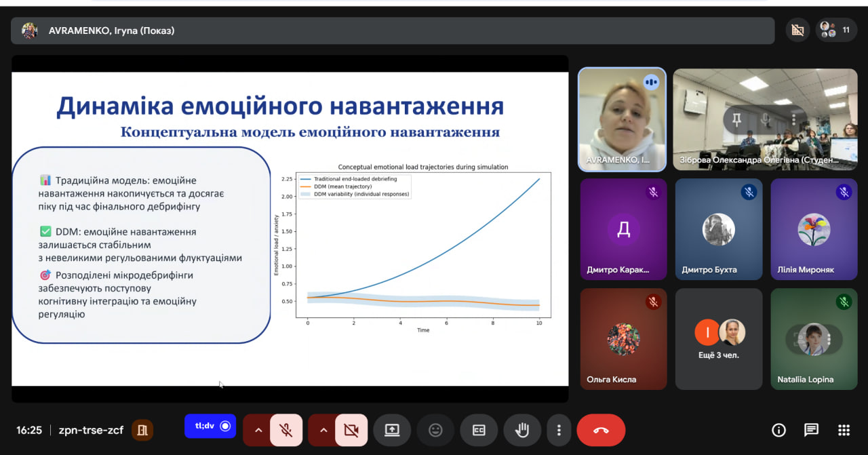The image size is (868, 455).
Task: Open the emoji reactions icon
Action: (x=435, y=430)
